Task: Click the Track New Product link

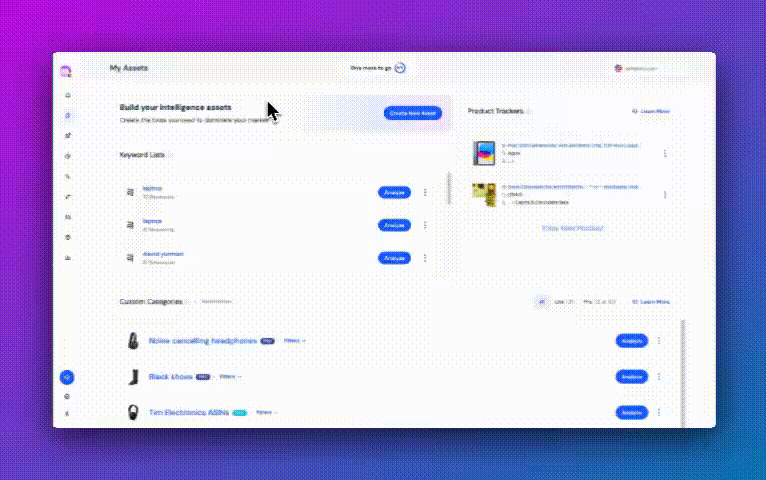Action: 573,228
